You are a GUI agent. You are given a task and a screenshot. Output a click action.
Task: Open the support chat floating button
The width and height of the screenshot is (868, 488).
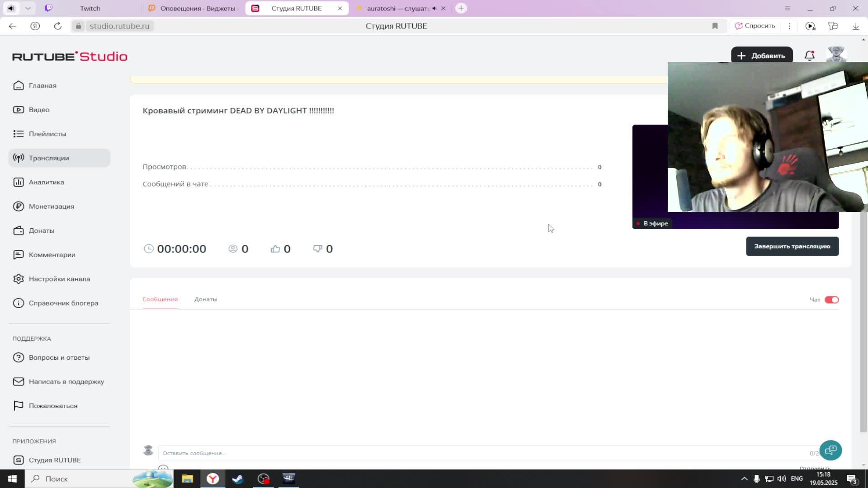pos(830,450)
